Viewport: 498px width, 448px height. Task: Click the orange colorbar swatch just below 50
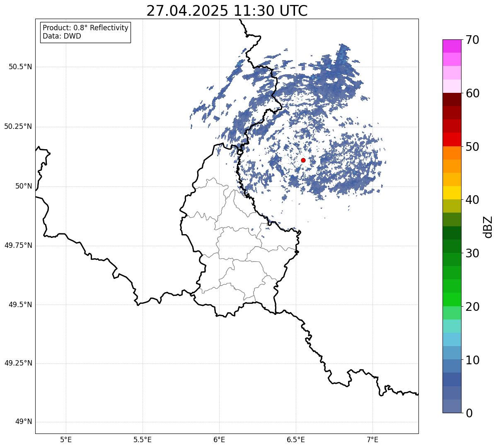point(452,153)
